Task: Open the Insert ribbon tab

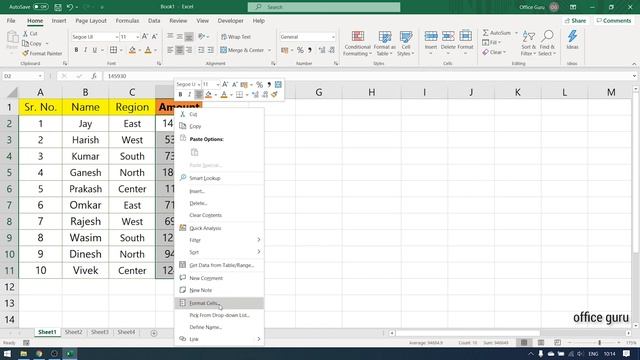Action: coord(59,20)
